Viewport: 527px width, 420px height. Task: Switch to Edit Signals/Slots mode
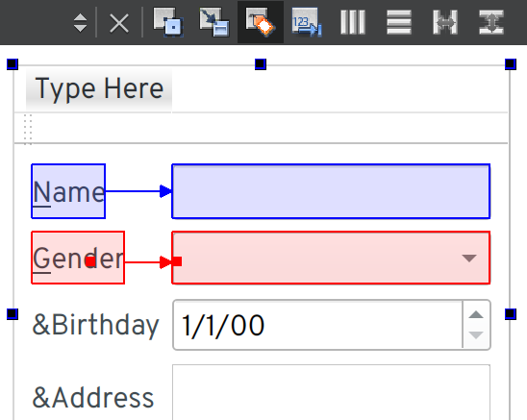214,22
